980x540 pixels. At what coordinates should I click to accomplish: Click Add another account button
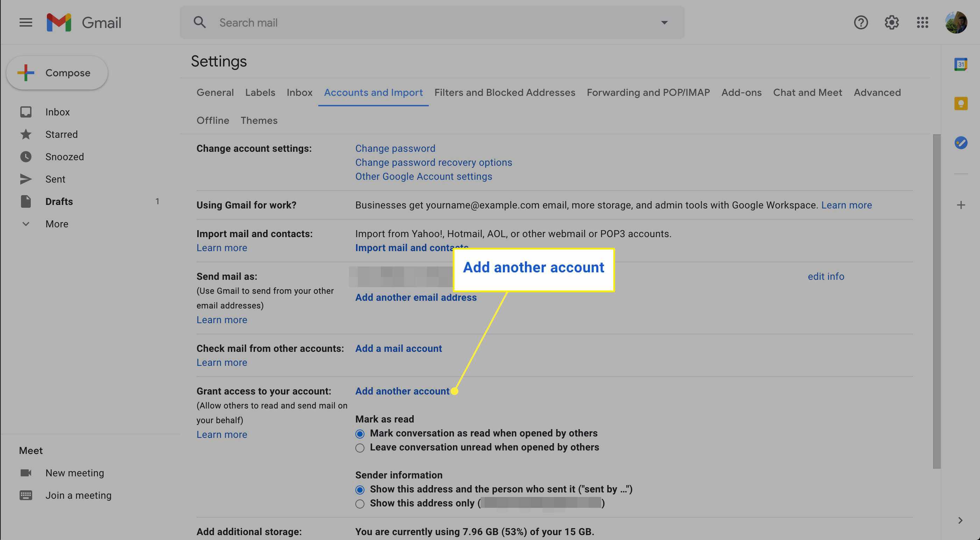coord(402,390)
